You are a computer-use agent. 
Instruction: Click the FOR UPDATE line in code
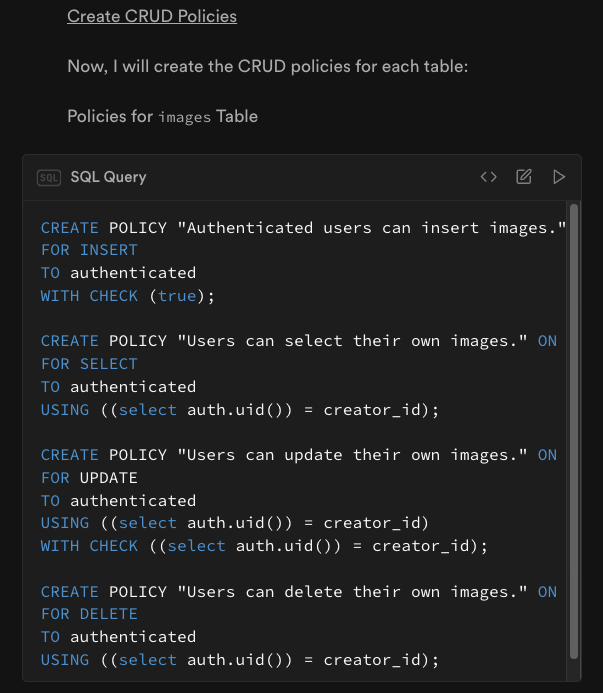[x=89, y=478]
